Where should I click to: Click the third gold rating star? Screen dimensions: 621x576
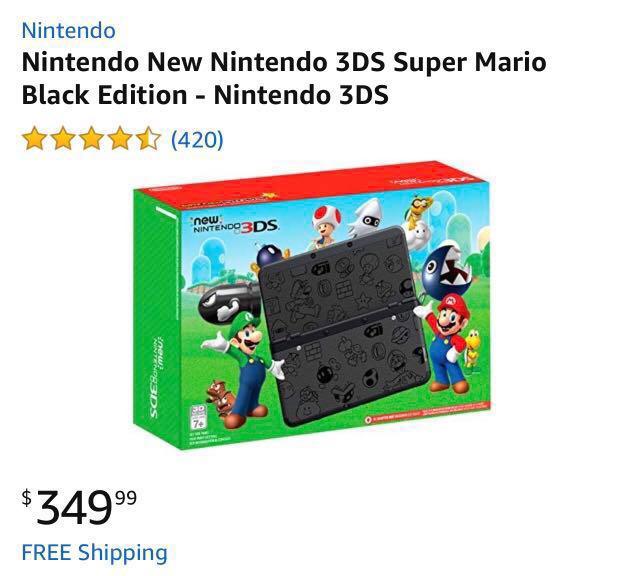tap(92, 139)
